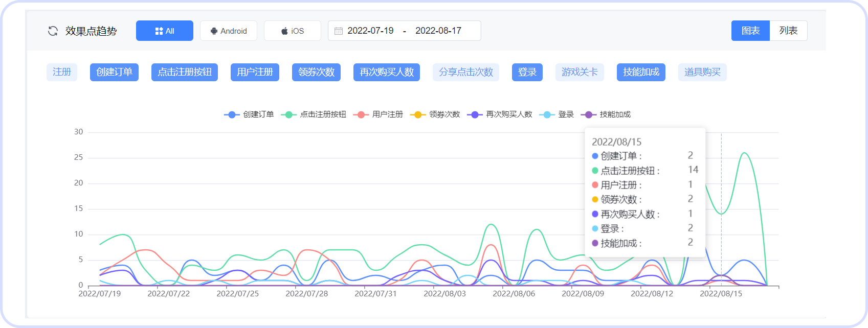The image size is (868, 328).
Task: Select the All platform filter button
Action: point(165,31)
